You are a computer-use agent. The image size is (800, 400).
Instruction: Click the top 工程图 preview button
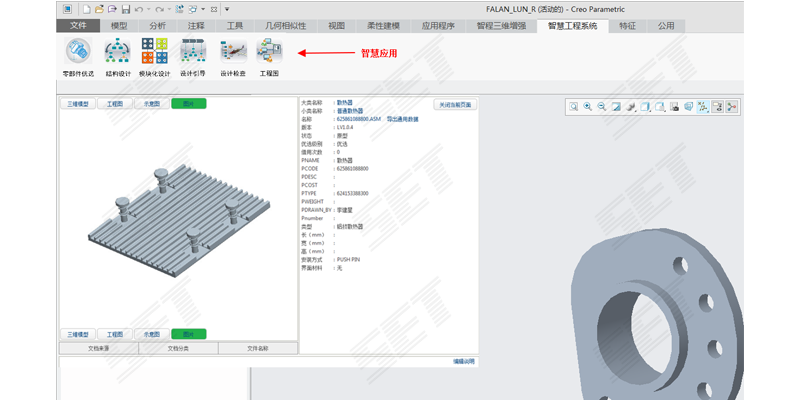115,104
